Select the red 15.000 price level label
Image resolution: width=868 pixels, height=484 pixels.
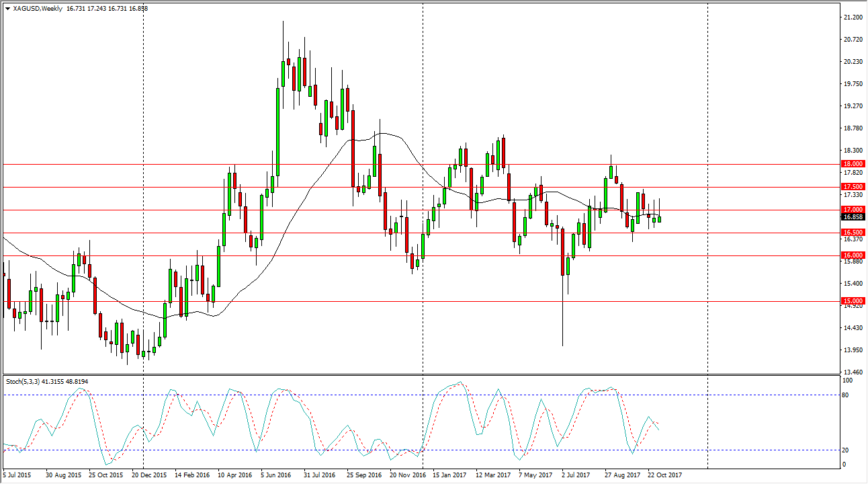(853, 301)
